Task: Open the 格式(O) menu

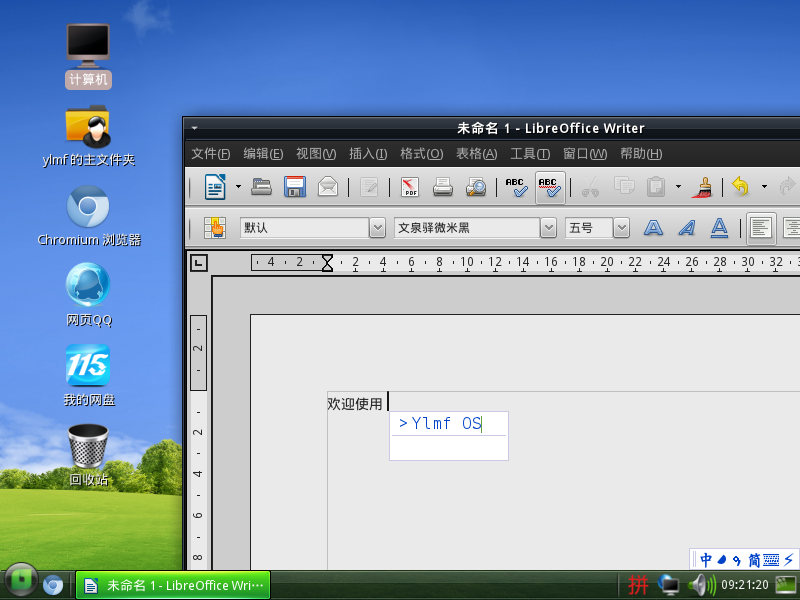Action: click(421, 154)
